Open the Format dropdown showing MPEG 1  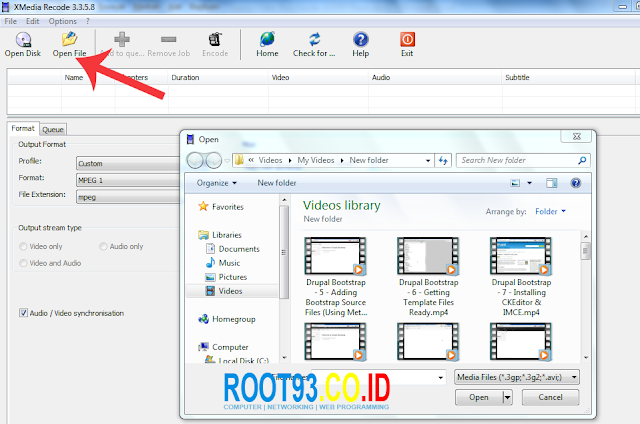[x=128, y=180]
